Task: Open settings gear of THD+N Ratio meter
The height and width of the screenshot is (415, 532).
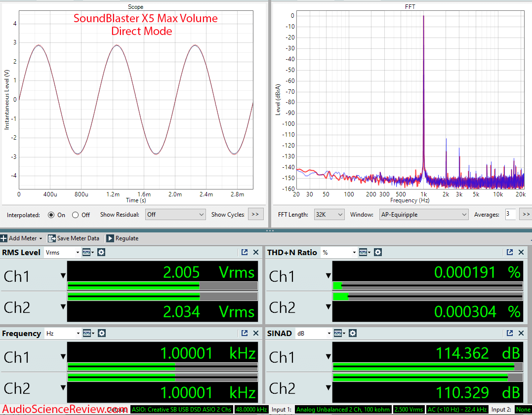Action: [x=377, y=252]
